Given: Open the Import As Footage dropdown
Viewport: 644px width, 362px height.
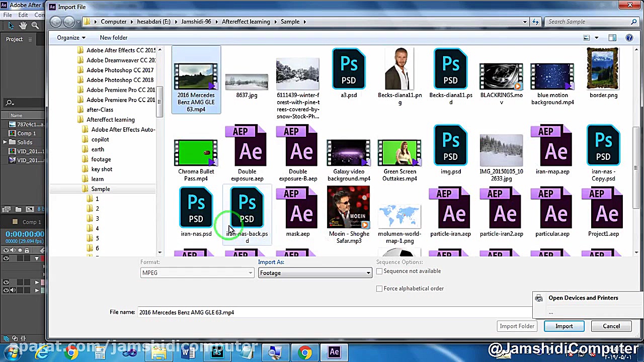Looking at the screenshot, I should (x=315, y=273).
